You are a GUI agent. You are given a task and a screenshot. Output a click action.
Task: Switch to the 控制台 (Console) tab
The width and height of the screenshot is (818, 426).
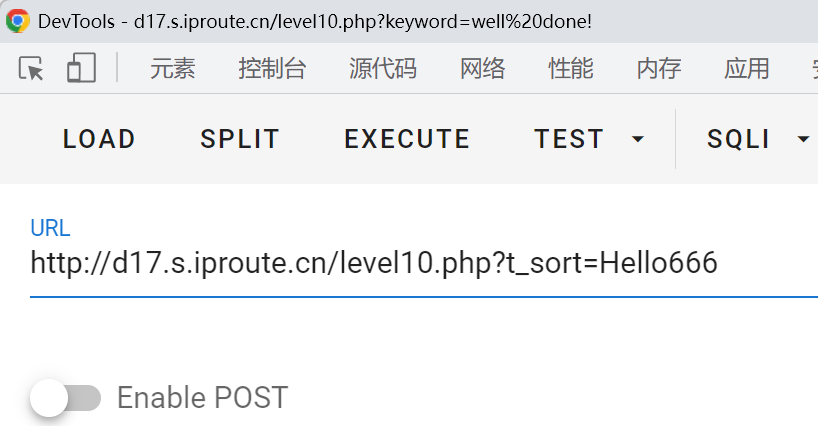click(x=272, y=68)
